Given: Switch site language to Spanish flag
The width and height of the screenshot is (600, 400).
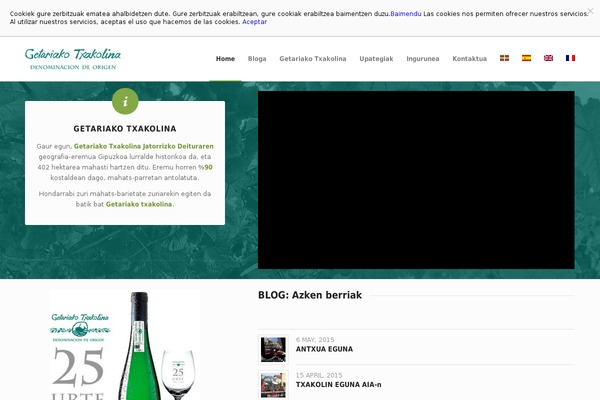Looking at the screenshot, I should click(527, 58).
